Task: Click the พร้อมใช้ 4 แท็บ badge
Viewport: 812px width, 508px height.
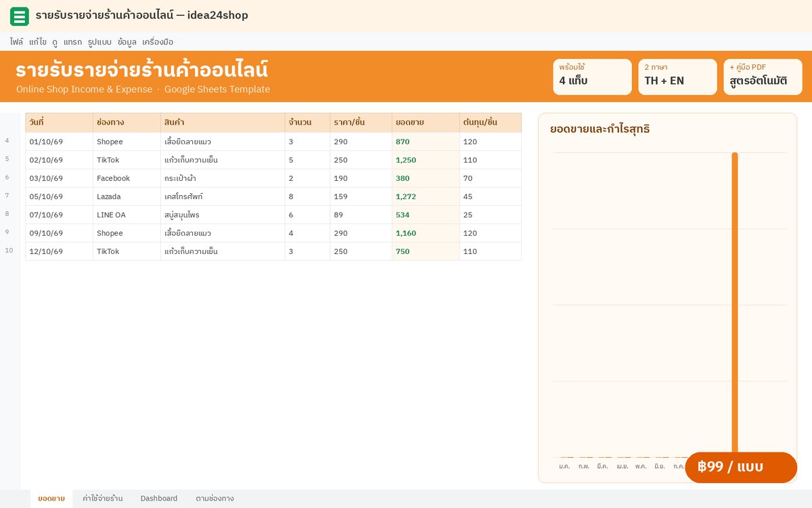Action: click(592, 77)
